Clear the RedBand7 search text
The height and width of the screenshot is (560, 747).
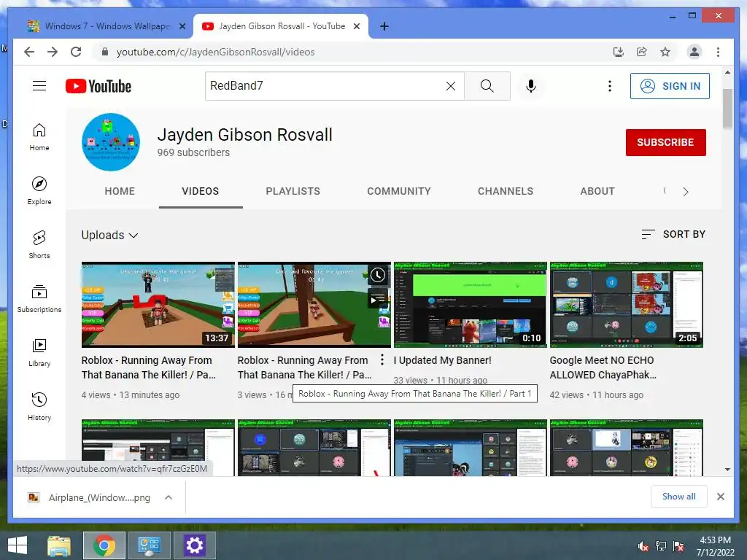(450, 86)
